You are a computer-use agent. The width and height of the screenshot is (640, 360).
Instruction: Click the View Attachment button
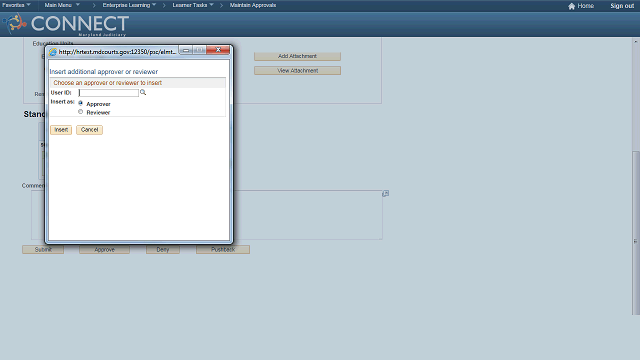[297, 71]
